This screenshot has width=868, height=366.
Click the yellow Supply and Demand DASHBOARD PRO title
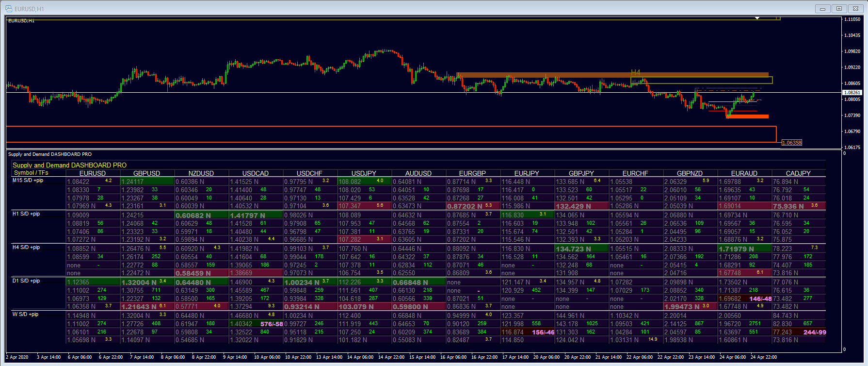click(x=69, y=166)
